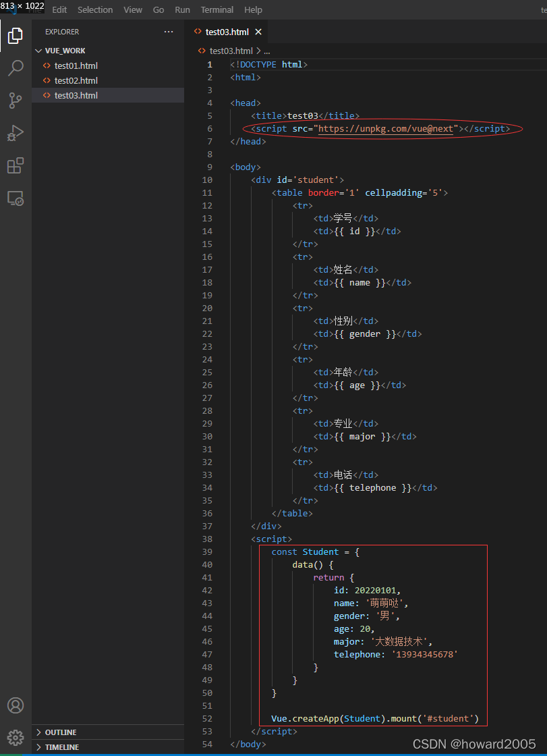The image size is (547, 756).
Task: Click the Vue.createApp(Student).mount line
Action: (375, 719)
